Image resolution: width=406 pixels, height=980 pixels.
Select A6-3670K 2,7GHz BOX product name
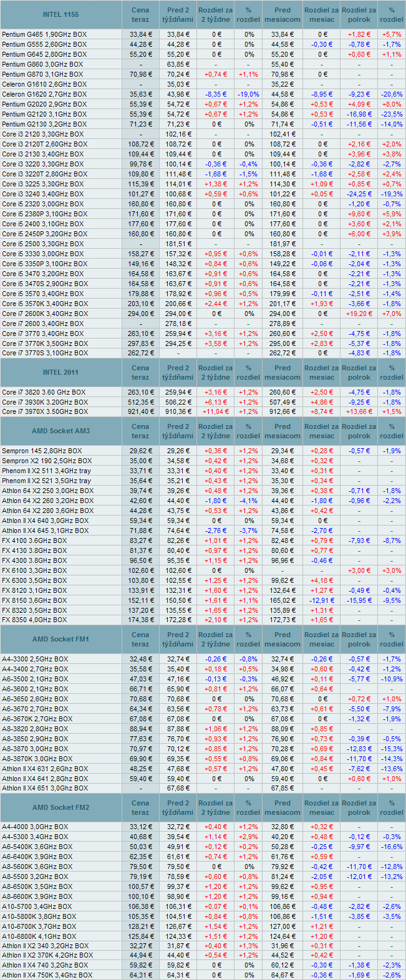[37, 719]
